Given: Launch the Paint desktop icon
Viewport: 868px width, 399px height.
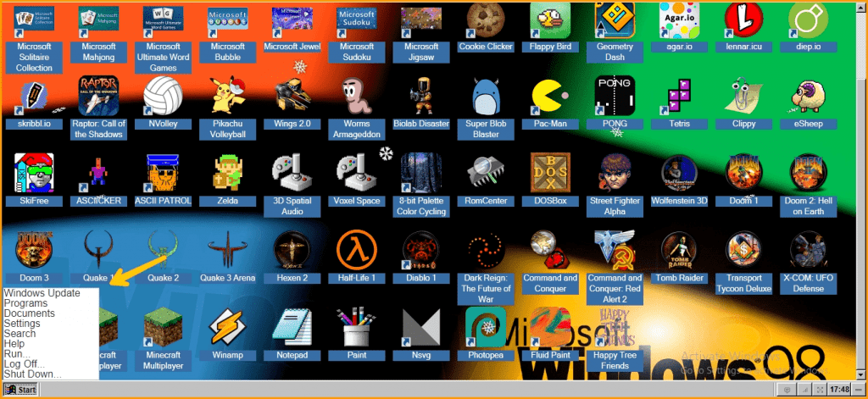Looking at the screenshot, I should 357,327.
